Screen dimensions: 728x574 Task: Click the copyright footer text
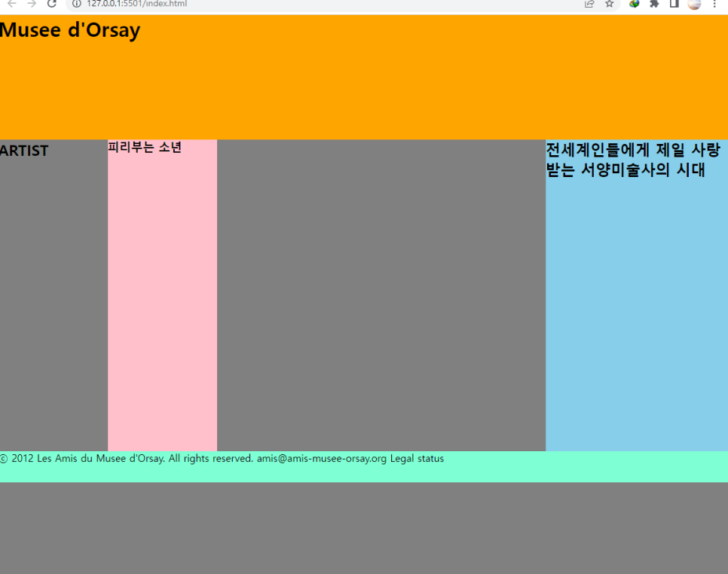coord(222,459)
